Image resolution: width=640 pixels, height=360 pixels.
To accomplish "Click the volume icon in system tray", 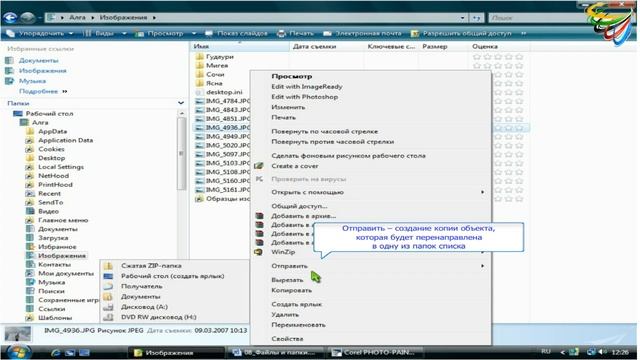I will click(x=603, y=351).
